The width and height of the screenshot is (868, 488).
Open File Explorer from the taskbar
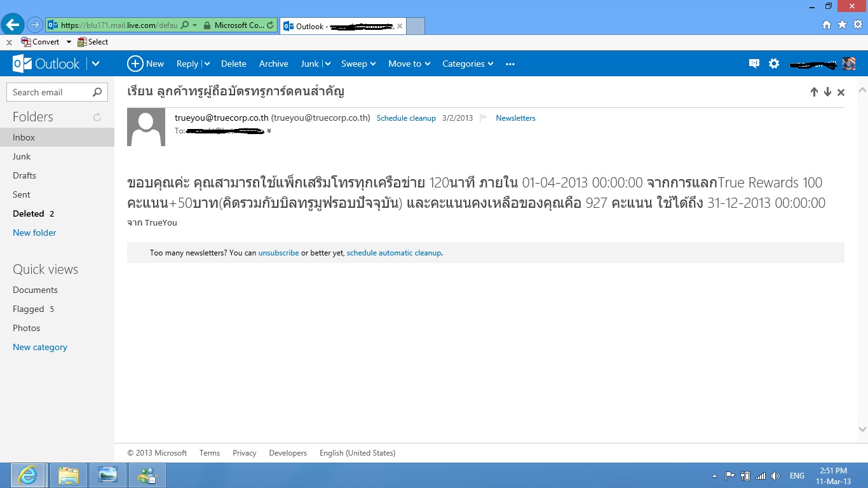coord(69,475)
